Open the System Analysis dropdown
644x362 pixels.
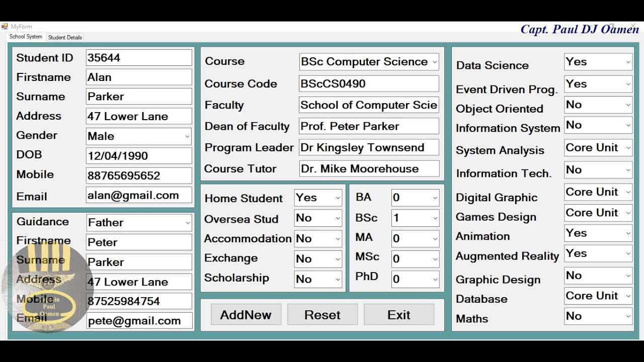598,148
